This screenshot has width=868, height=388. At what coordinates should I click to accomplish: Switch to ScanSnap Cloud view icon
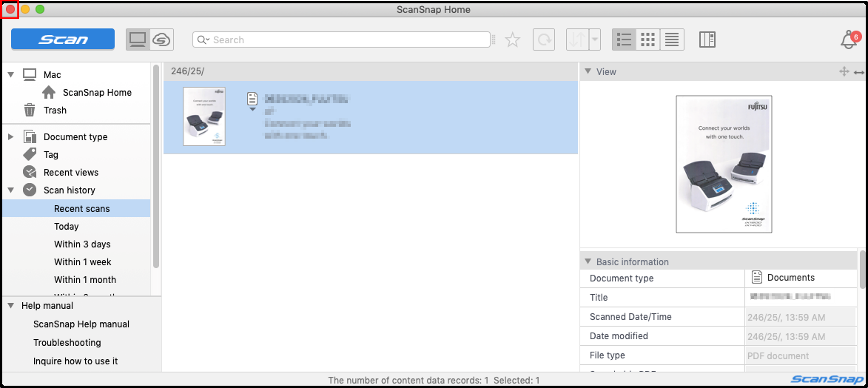(161, 39)
